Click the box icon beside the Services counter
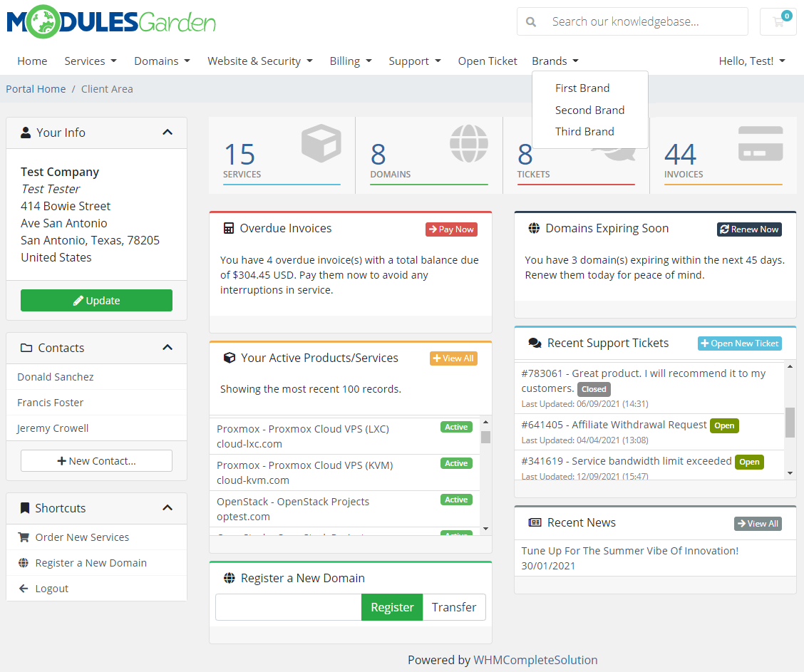 (321, 143)
